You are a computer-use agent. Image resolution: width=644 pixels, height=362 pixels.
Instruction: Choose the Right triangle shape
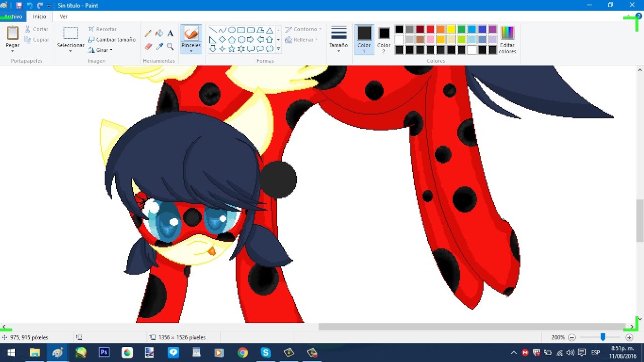coord(213,40)
